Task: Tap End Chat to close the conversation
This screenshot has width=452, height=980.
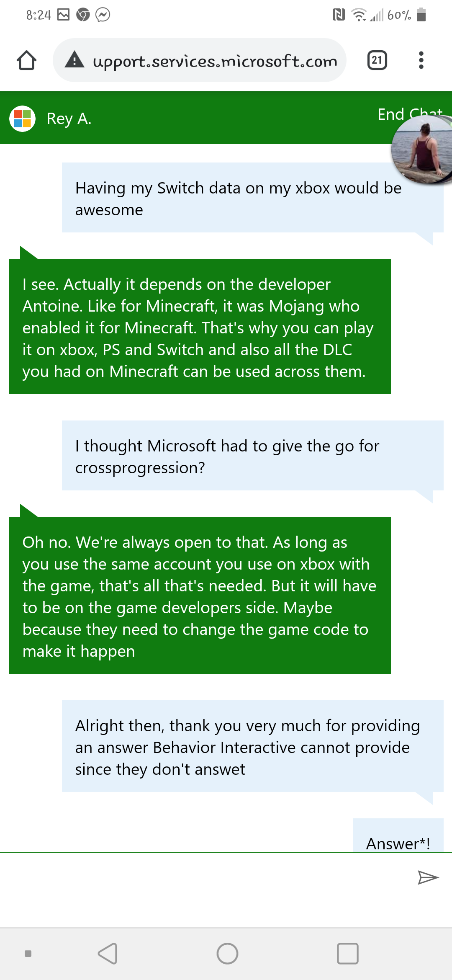Action: (x=410, y=114)
